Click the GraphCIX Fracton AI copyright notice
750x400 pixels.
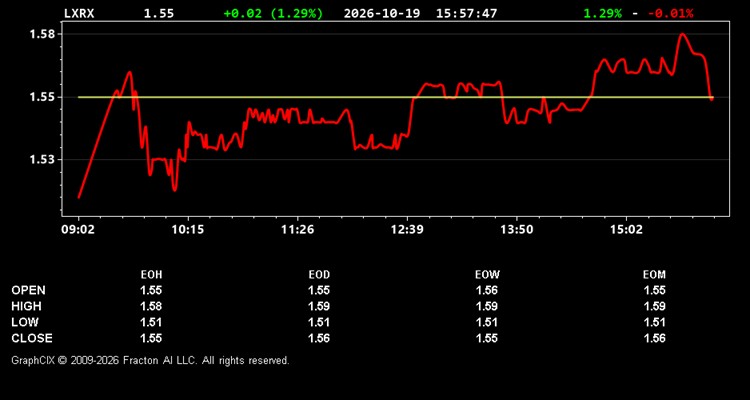click(150, 360)
